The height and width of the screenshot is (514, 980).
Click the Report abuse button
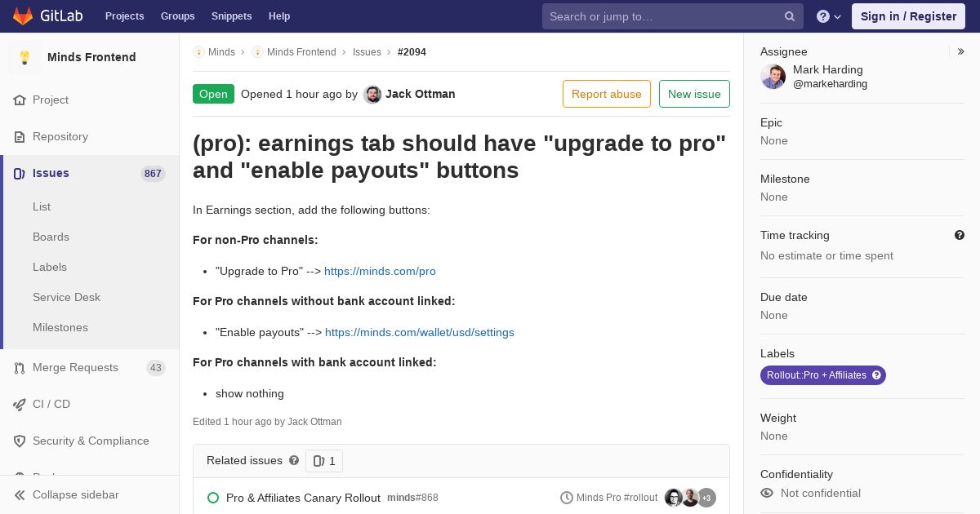click(607, 94)
